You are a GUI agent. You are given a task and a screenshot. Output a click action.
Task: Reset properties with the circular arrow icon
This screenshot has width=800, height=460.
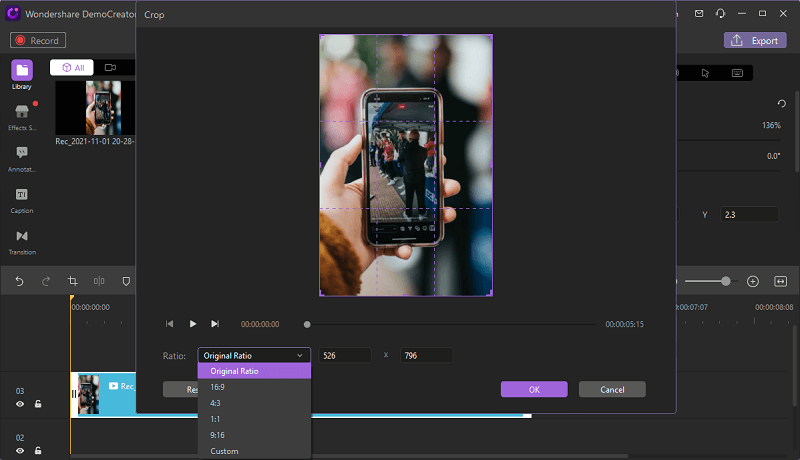(x=781, y=104)
